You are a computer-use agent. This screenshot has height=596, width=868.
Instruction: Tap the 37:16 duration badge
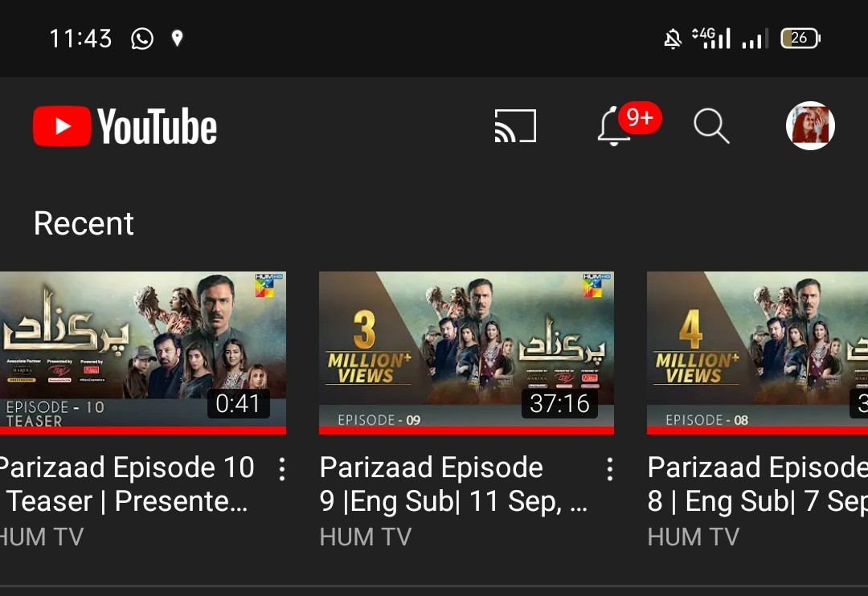coord(559,403)
